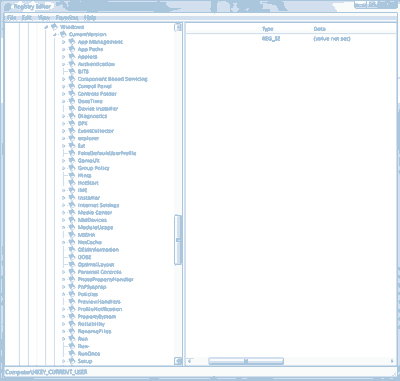Click the CurrentVersion folder icon
The width and height of the screenshot is (400, 381).
coord(63,34)
